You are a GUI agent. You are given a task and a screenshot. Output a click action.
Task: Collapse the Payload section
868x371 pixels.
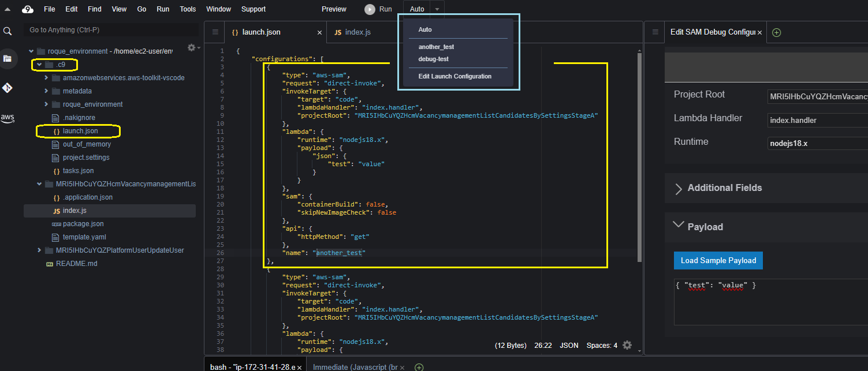[x=679, y=226]
